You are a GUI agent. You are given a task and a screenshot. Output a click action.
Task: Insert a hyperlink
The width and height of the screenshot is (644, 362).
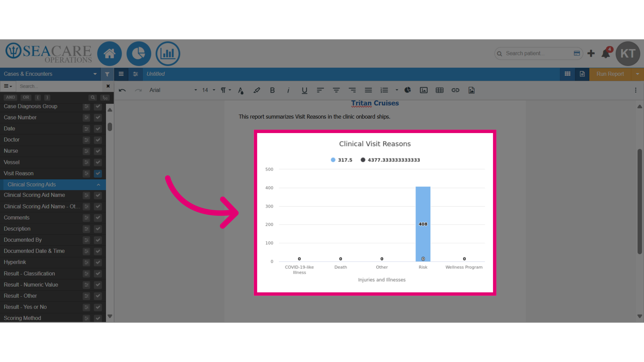[x=455, y=90]
